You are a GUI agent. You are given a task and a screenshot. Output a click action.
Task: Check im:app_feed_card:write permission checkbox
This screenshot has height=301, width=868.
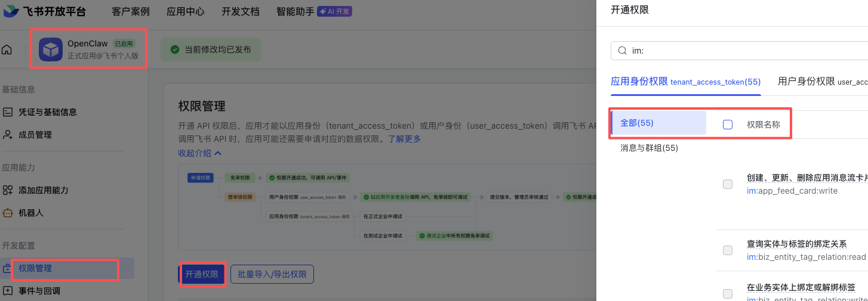727,184
